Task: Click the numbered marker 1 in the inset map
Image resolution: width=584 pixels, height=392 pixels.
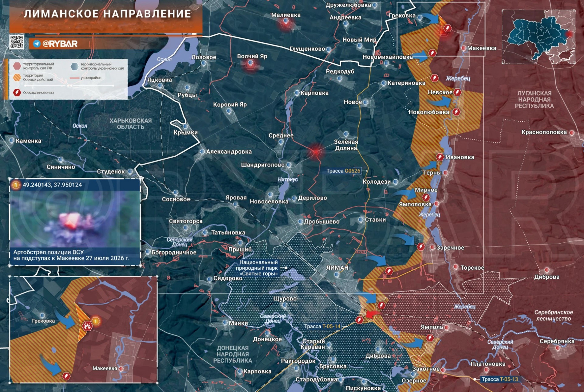Action: click(96, 321)
